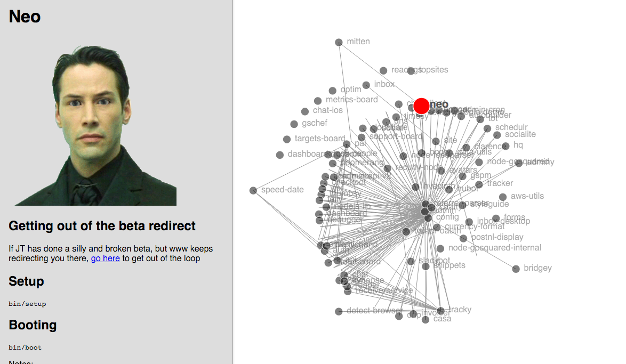Click the bridgey node dot
The image size is (626, 364).
(516, 269)
